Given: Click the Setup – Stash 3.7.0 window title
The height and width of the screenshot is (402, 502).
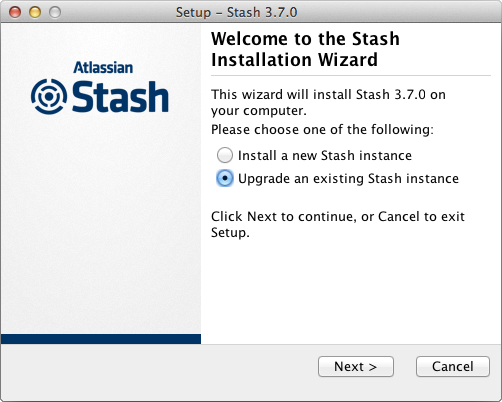Looking at the screenshot, I should coord(236,12).
